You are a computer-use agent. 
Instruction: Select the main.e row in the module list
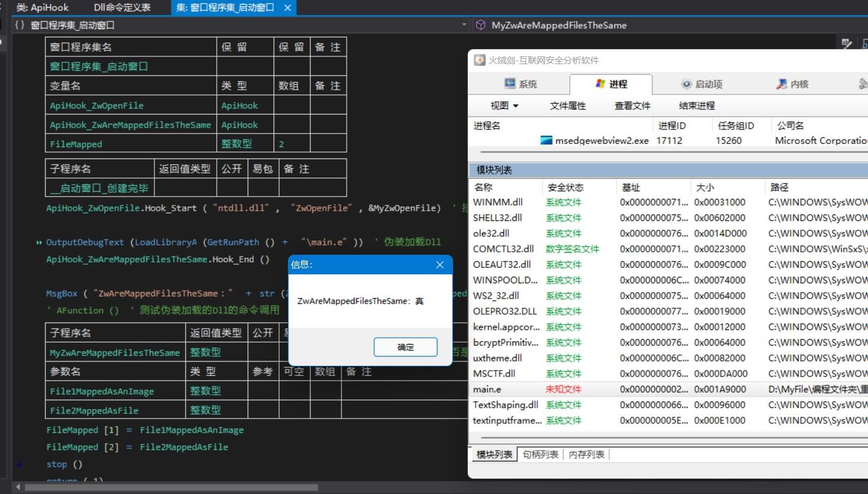tap(594, 389)
